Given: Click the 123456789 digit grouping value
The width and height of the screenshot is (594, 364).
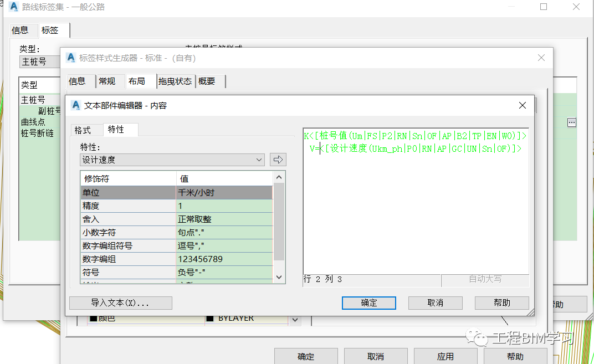Looking at the screenshot, I should click(224, 259).
